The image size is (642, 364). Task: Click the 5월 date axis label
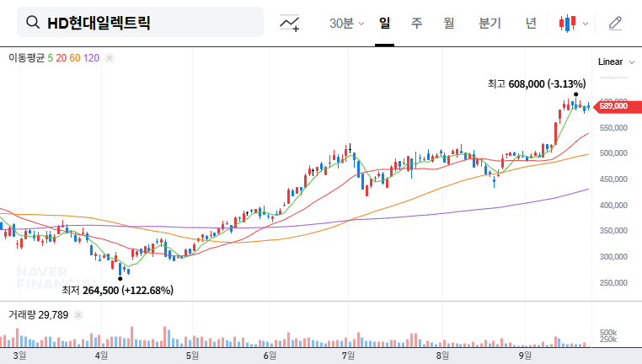(x=192, y=356)
